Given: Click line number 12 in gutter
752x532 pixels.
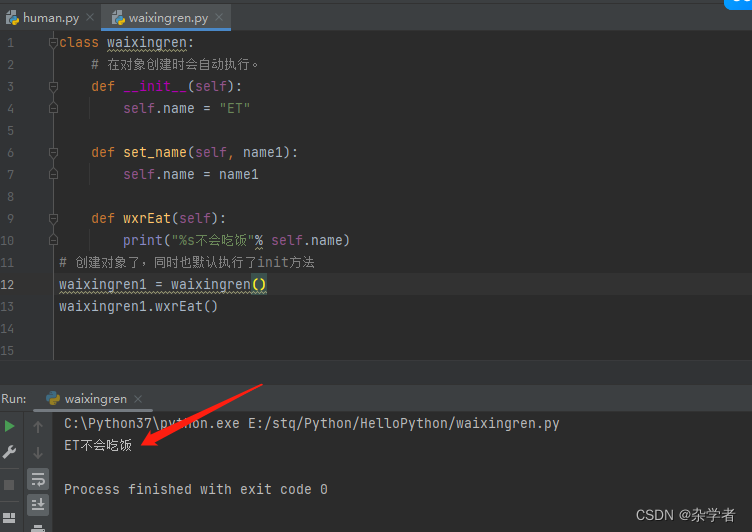Looking at the screenshot, I should click(x=7, y=284).
